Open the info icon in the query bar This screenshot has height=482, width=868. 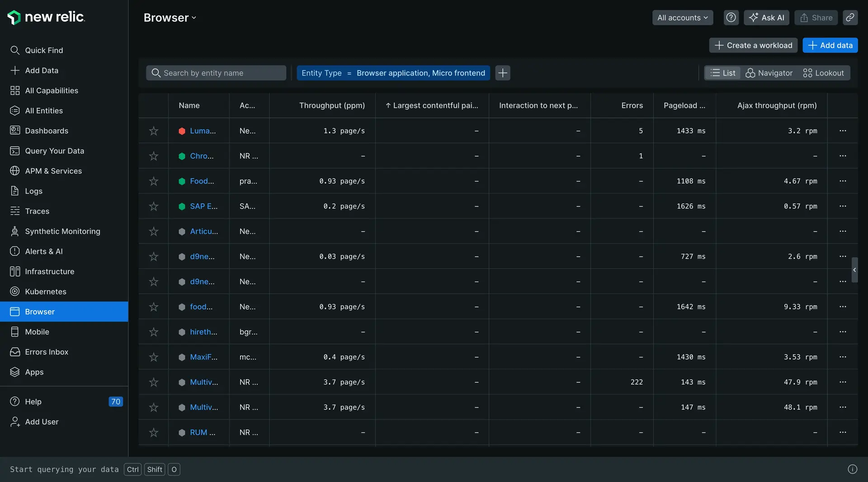[x=852, y=469]
